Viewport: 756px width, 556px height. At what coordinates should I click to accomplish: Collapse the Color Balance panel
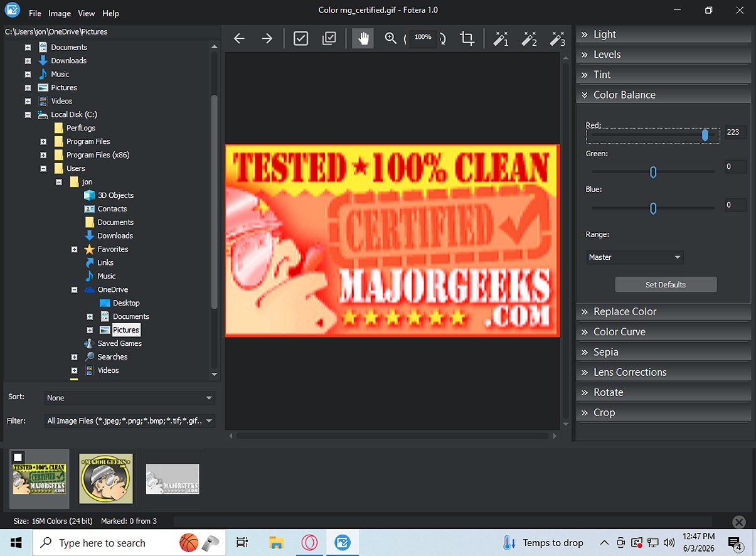tap(664, 95)
